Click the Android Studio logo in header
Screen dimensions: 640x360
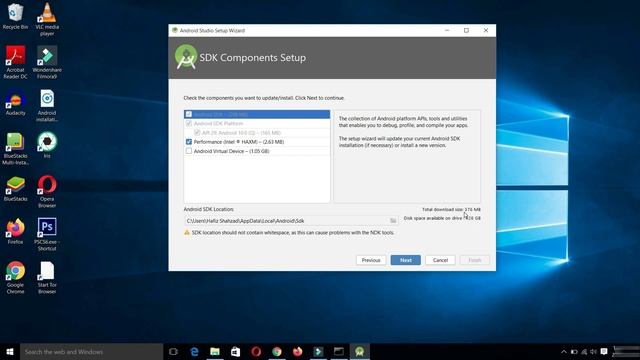[186, 57]
